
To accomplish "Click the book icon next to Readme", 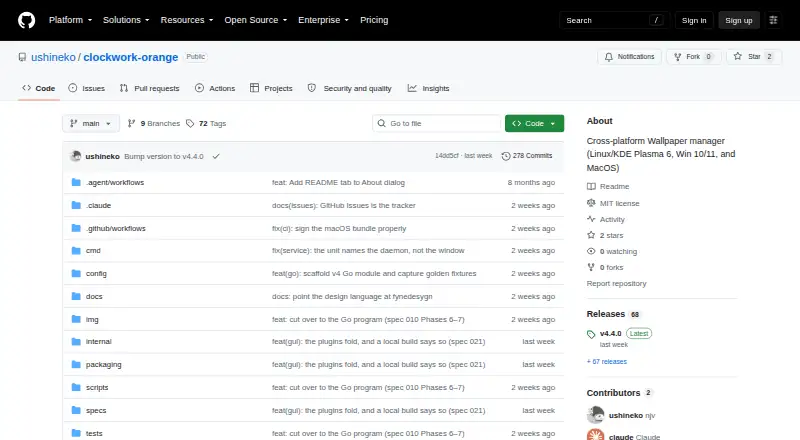I will tap(591, 186).
